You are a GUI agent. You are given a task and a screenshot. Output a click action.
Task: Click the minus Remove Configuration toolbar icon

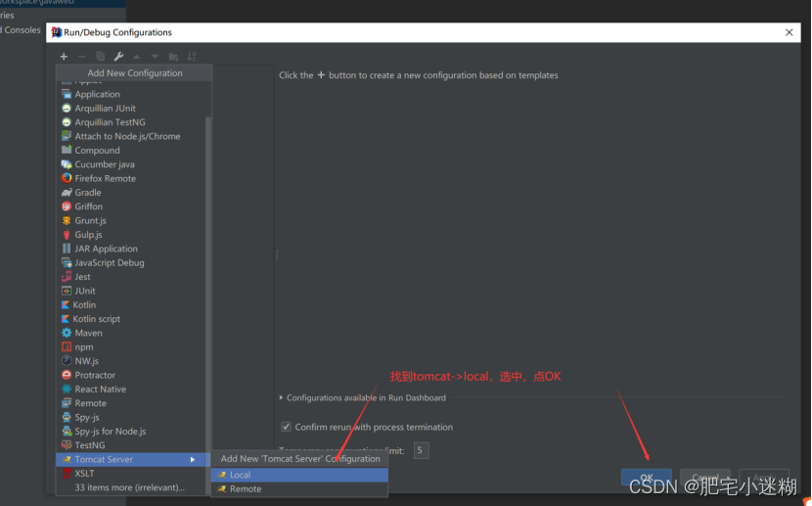(x=82, y=57)
